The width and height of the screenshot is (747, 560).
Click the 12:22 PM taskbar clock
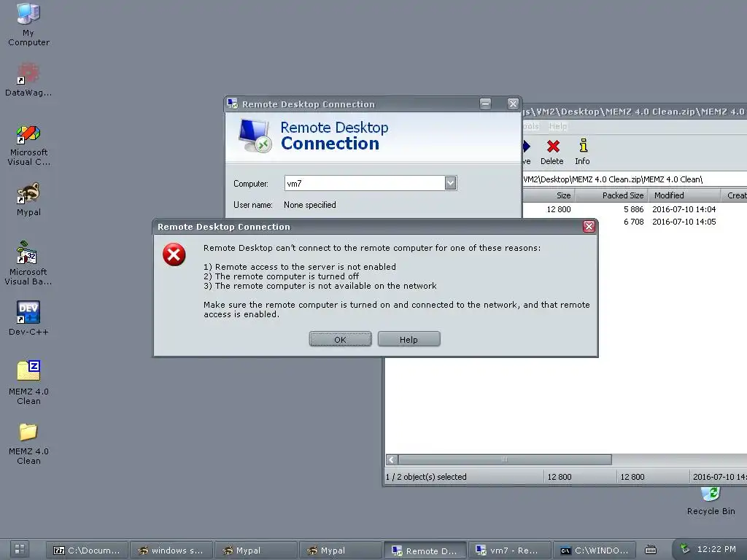point(716,548)
